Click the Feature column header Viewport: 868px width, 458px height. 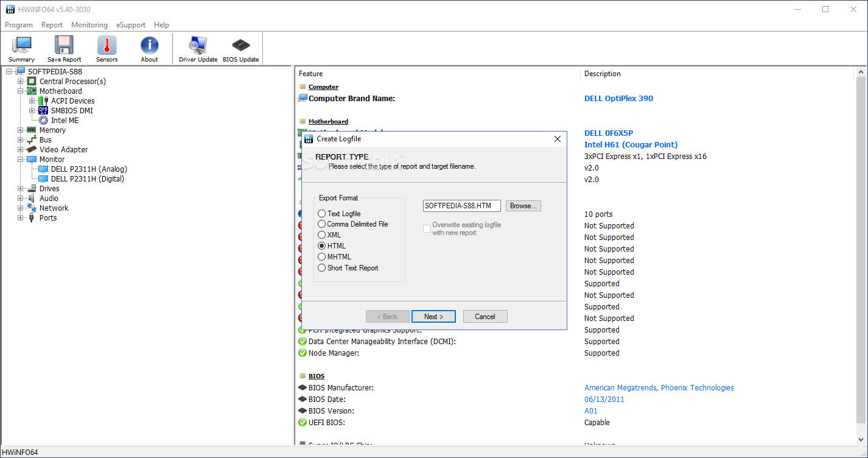[438, 74]
